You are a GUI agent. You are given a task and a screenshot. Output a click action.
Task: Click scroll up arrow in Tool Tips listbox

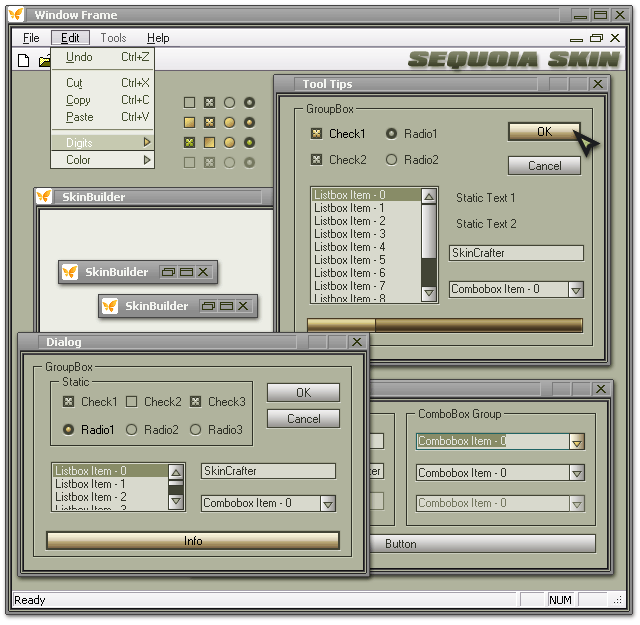pyautogui.click(x=429, y=196)
